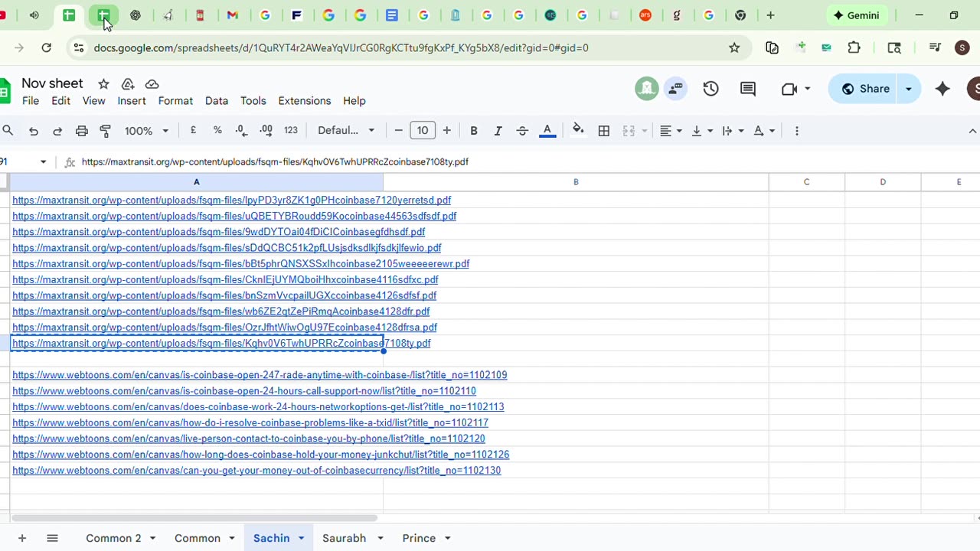Increase the font size with plus

[x=447, y=131]
